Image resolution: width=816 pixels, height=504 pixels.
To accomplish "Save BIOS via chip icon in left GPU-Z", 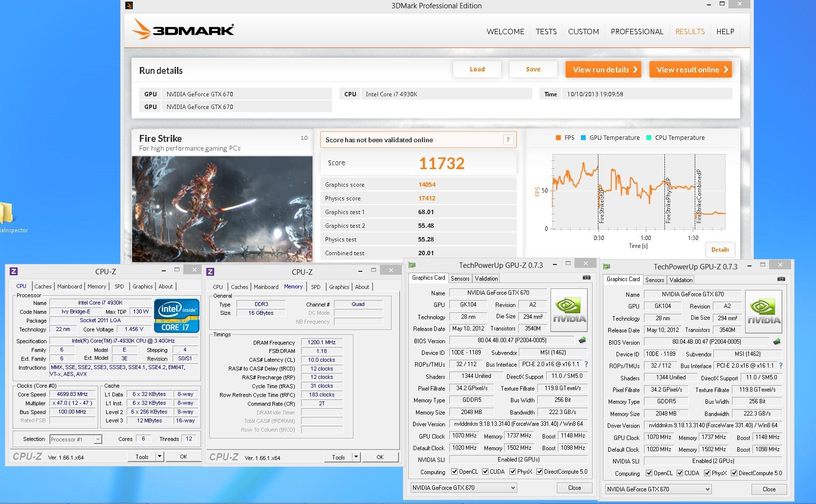I will pos(582,340).
